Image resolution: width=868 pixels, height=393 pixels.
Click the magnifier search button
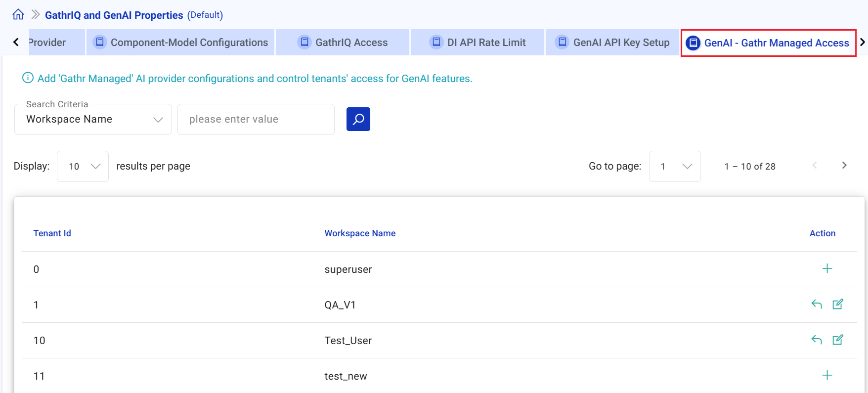(358, 119)
